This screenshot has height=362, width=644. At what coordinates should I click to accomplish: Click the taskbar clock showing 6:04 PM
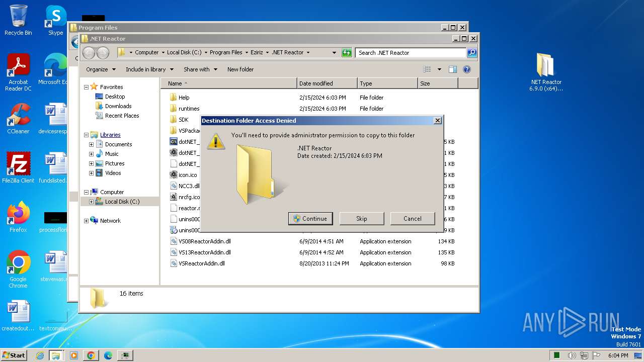click(618, 355)
